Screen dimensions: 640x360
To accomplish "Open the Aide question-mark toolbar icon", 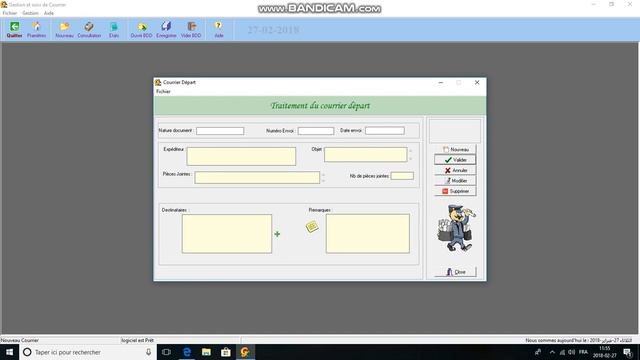I will coord(219,30).
